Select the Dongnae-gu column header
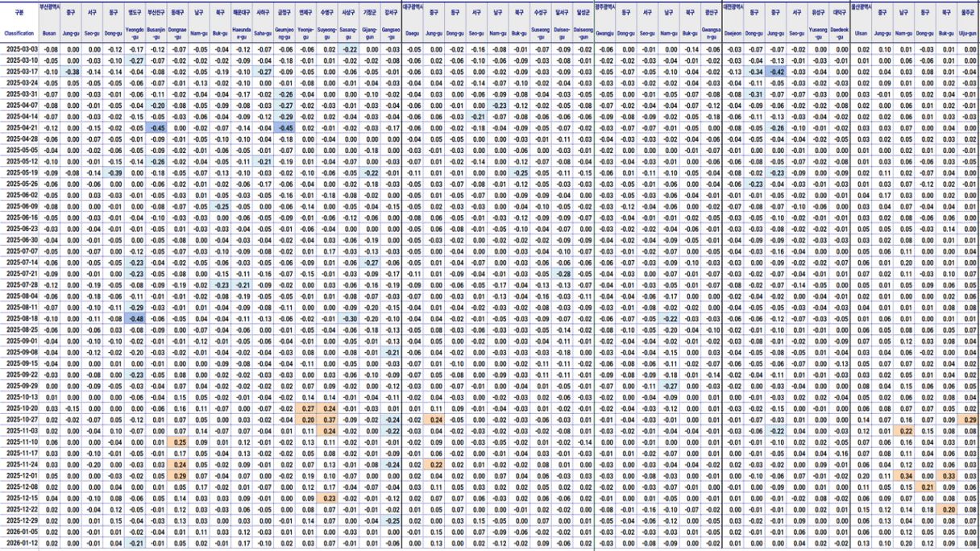Viewport: 980px width, 551px height. [178, 34]
